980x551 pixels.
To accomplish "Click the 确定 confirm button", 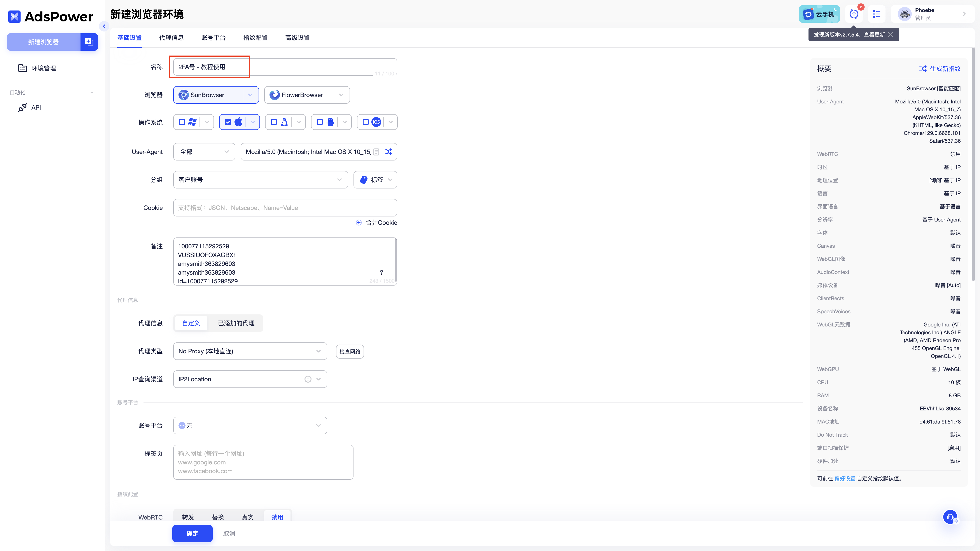I will [x=192, y=534].
